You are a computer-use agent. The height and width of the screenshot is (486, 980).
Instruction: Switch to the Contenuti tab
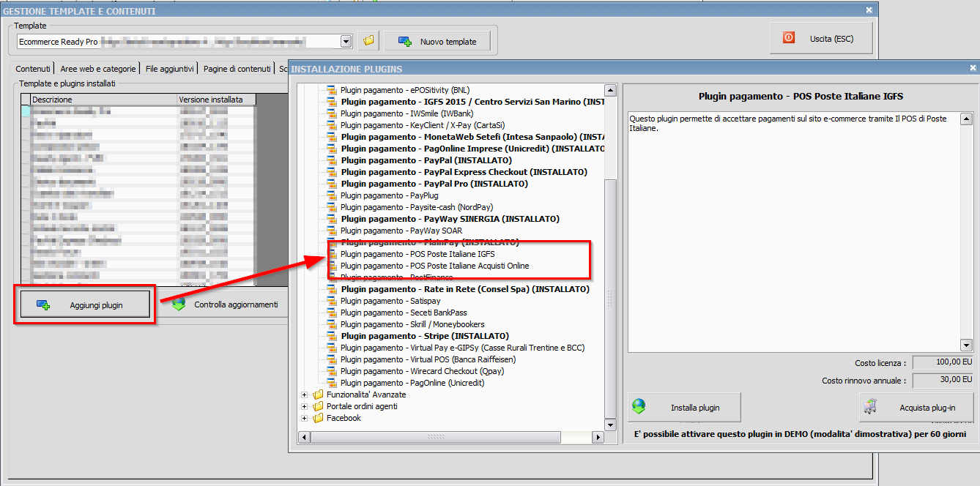(x=33, y=69)
